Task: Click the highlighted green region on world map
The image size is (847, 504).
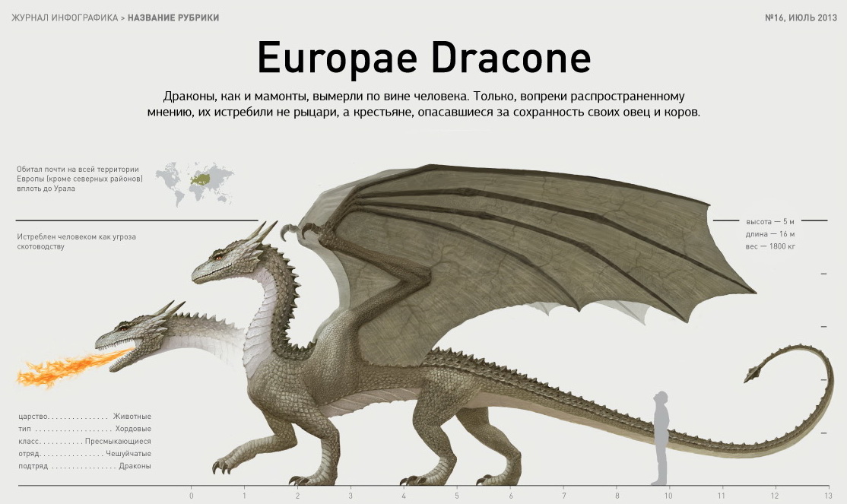Action: (x=202, y=179)
